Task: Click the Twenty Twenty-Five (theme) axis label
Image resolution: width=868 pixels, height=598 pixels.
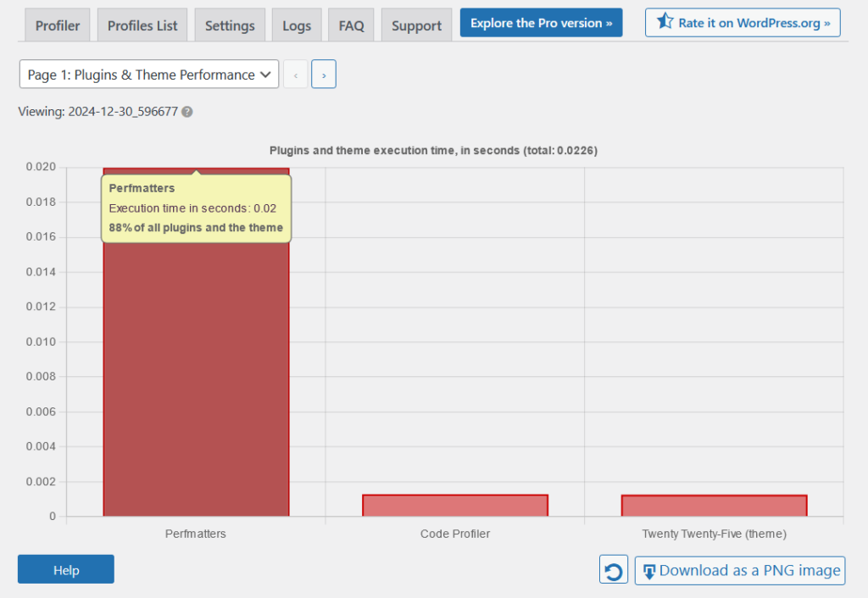Action: (714, 534)
